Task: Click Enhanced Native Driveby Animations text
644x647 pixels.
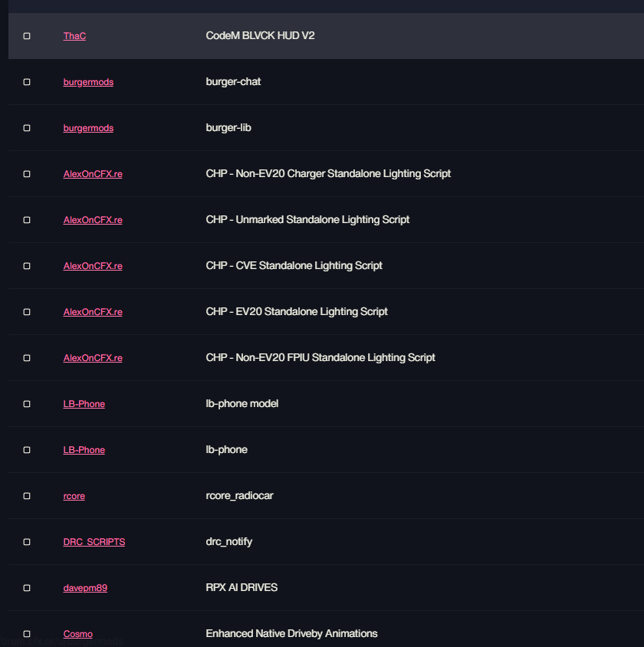Action: coord(291,633)
